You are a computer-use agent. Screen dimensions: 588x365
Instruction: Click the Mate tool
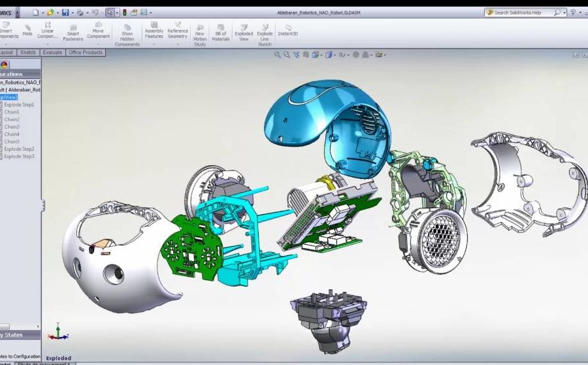(27, 30)
